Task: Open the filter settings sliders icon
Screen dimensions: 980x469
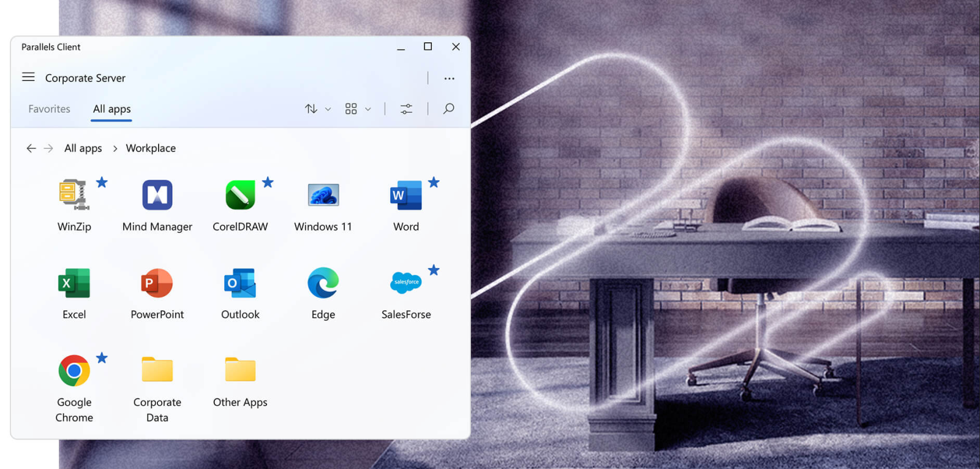Action: (406, 109)
